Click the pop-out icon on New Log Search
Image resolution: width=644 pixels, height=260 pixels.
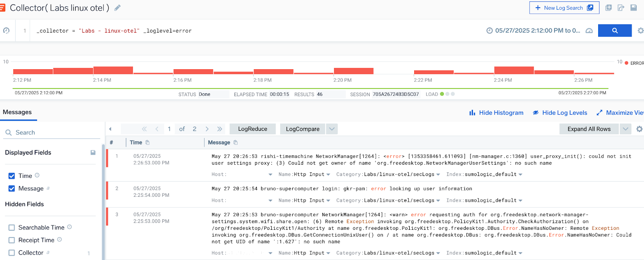pos(590,8)
